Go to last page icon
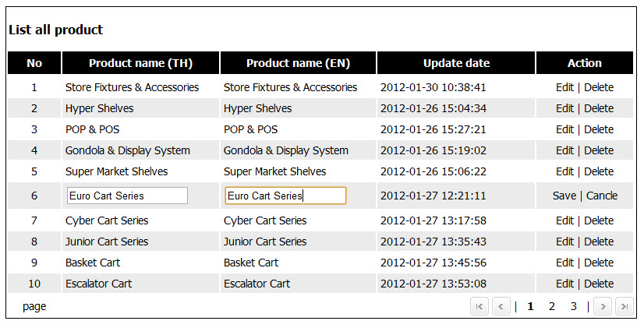The height and width of the screenshot is (328, 644). (x=624, y=307)
